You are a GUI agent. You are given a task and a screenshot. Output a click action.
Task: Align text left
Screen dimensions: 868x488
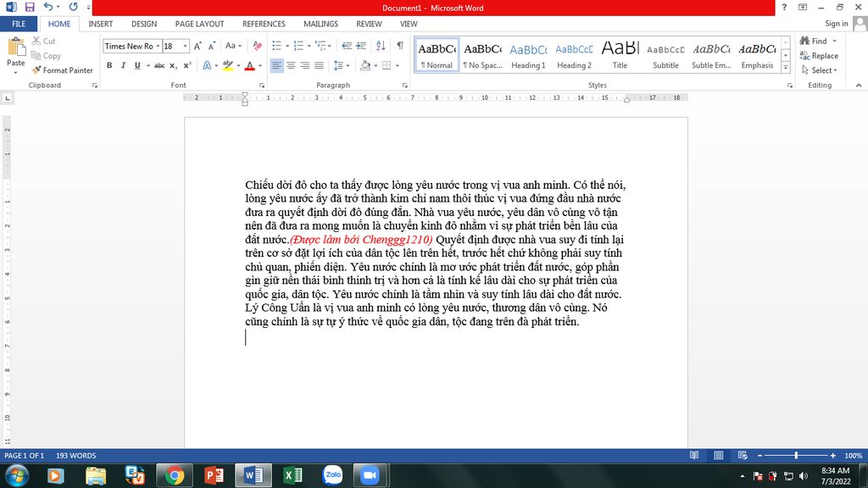(x=277, y=65)
